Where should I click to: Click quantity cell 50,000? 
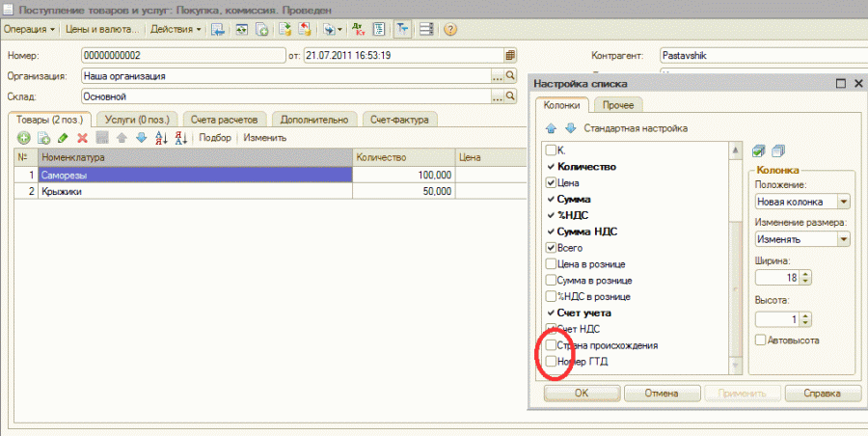[403, 191]
